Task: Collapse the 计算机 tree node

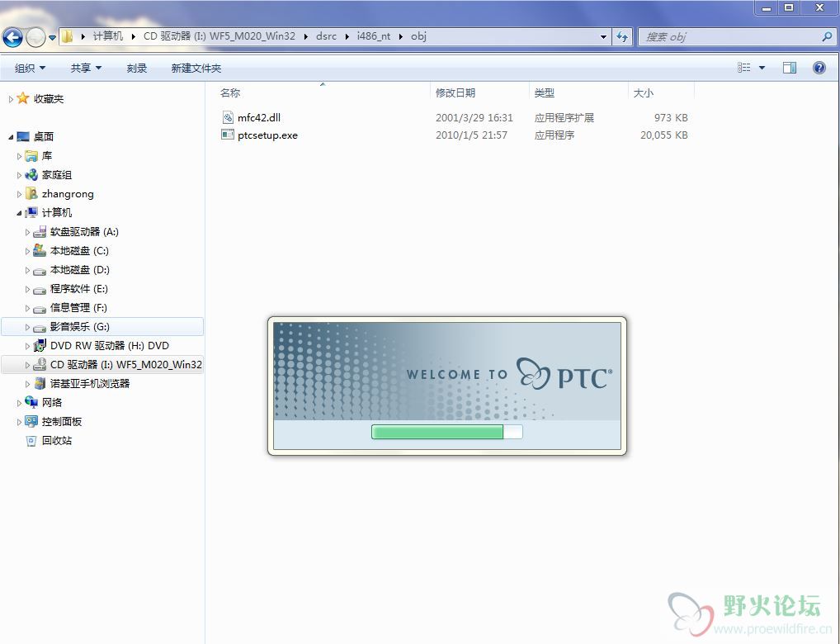Action: [x=19, y=213]
